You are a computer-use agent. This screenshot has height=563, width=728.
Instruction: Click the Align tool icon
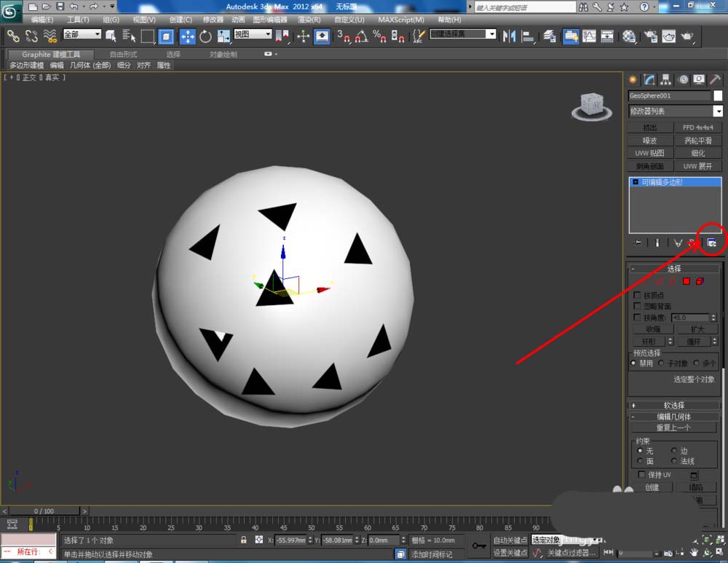[527, 36]
